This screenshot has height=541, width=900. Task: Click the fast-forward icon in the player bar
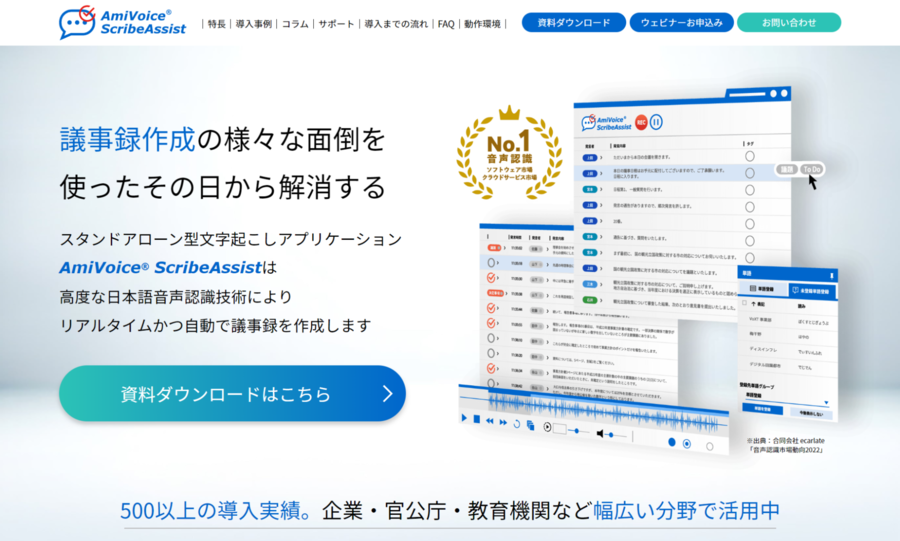[x=502, y=422]
